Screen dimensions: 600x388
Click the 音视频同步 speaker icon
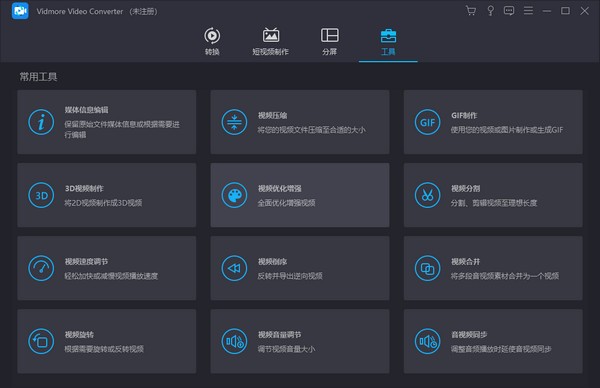(427, 341)
